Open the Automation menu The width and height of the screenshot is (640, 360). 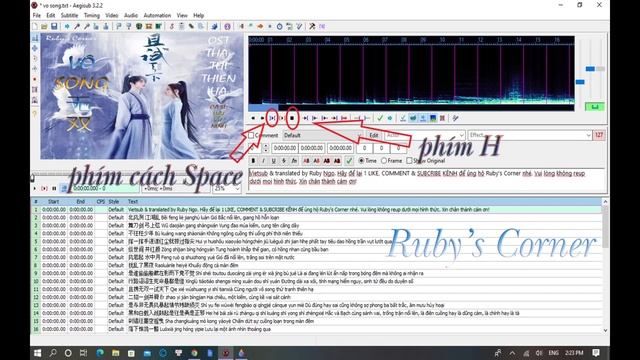point(157,16)
